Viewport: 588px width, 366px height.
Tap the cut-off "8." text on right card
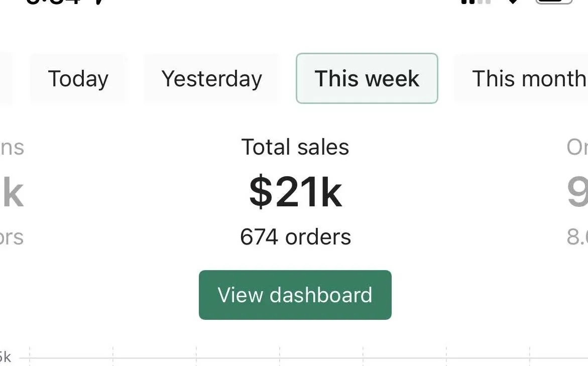coord(577,237)
